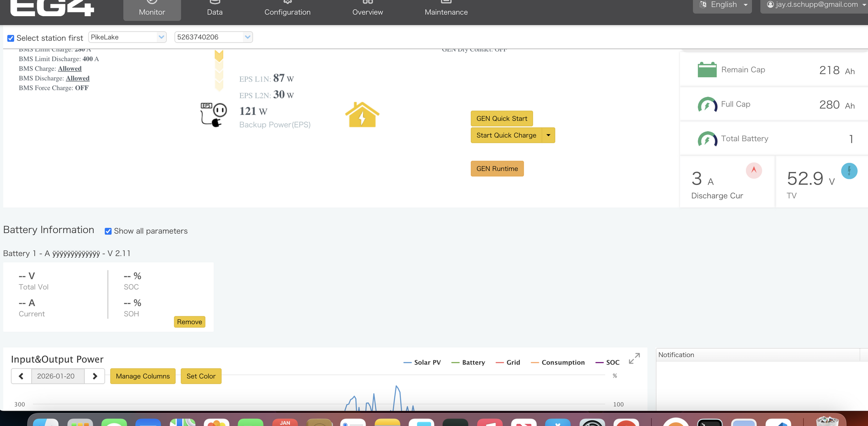
Task: Click the blue TV voltage lightning icon
Action: [849, 171]
